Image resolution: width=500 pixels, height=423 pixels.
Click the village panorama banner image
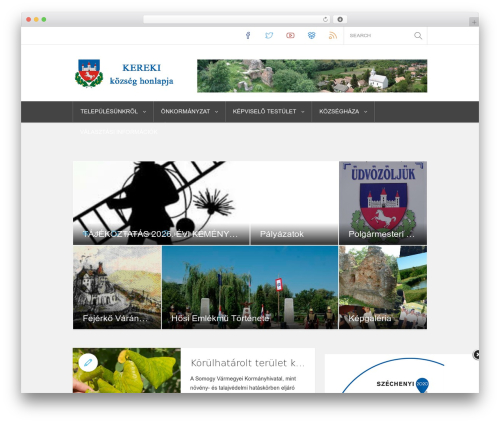coord(312,76)
